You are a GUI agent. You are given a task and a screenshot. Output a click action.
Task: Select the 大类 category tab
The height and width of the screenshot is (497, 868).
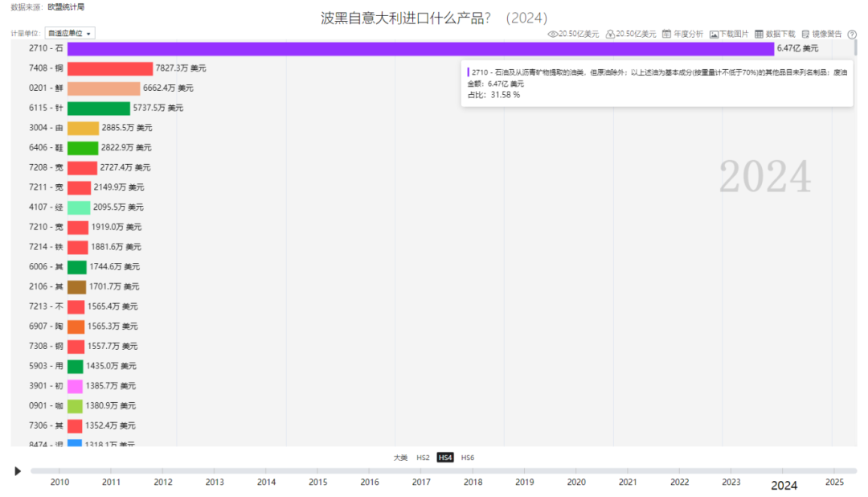[400, 458]
